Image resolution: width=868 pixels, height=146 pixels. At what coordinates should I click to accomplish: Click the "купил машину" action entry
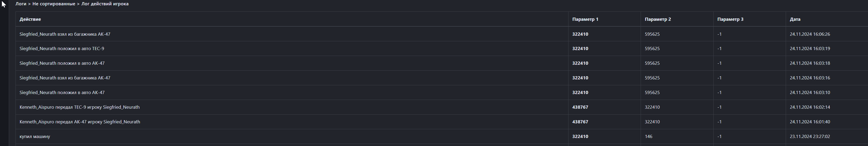pos(35,136)
